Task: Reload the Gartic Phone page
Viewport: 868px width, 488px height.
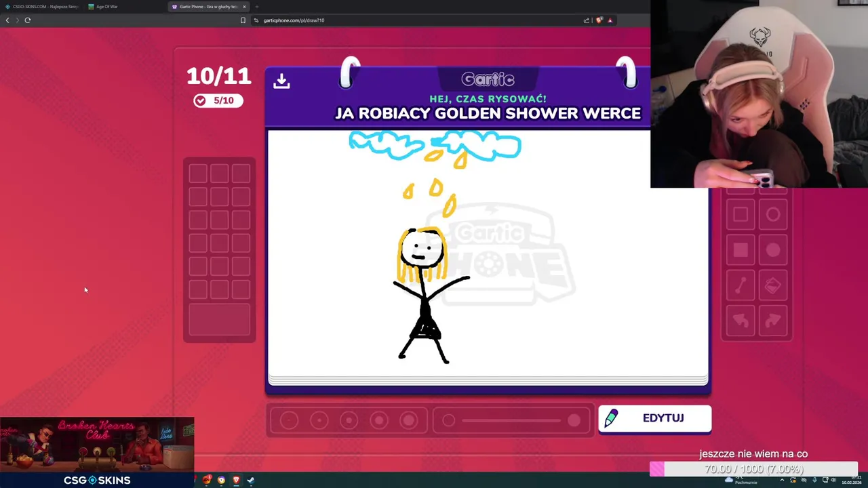Action: 28,20
